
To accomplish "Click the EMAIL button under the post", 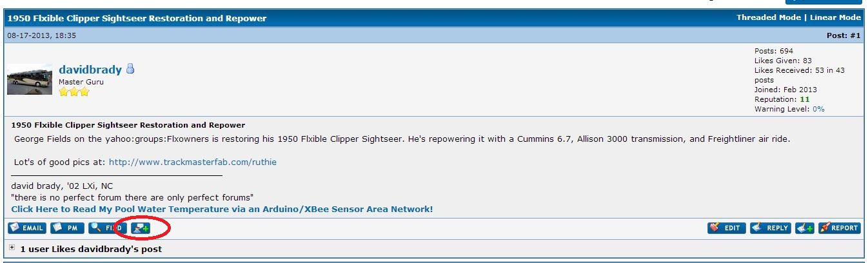I will click(27, 228).
